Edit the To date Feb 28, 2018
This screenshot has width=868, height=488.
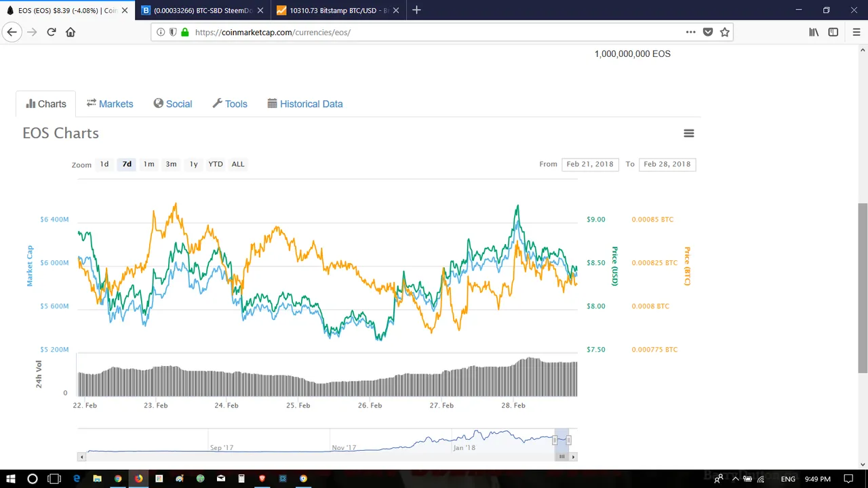[667, 164]
